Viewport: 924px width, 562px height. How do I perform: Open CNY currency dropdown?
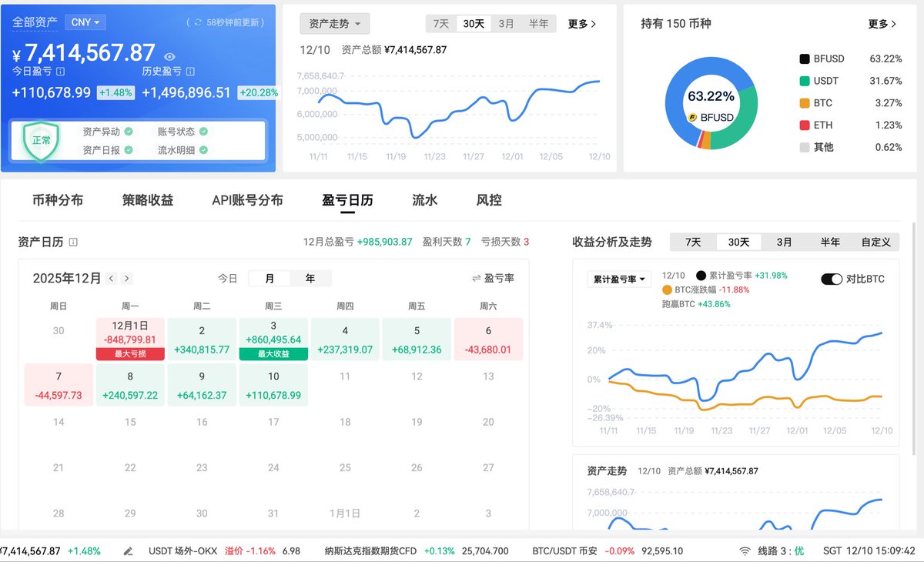pos(86,22)
